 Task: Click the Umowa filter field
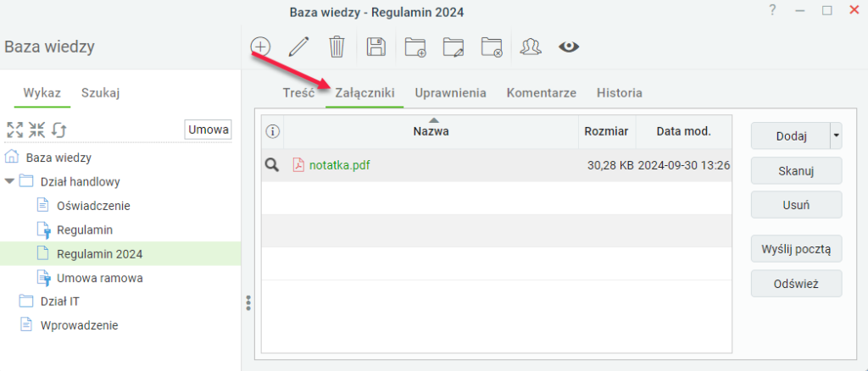(209, 130)
